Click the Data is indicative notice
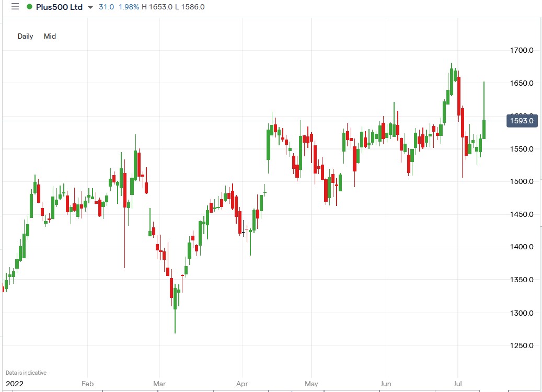This screenshot has height=392, width=542. [26, 373]
